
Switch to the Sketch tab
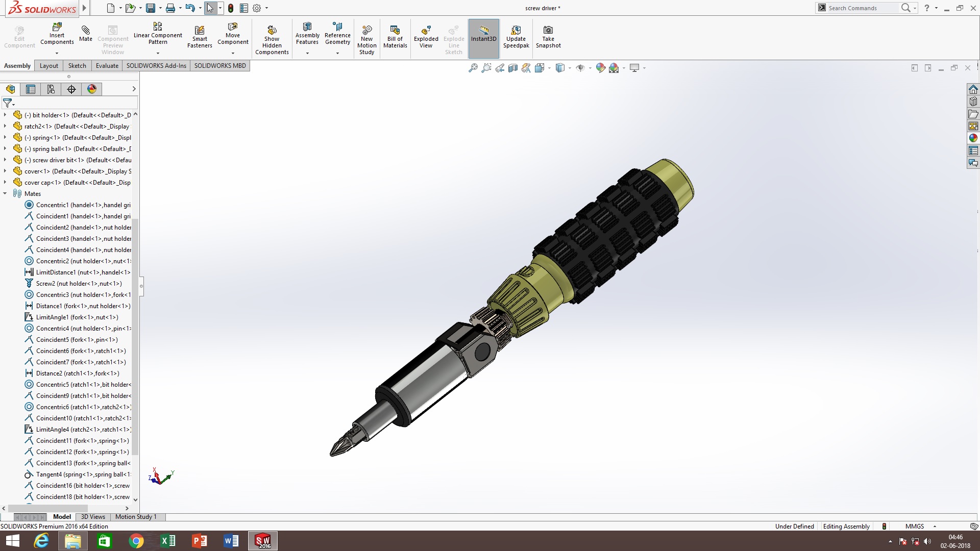tap(77, 66)
